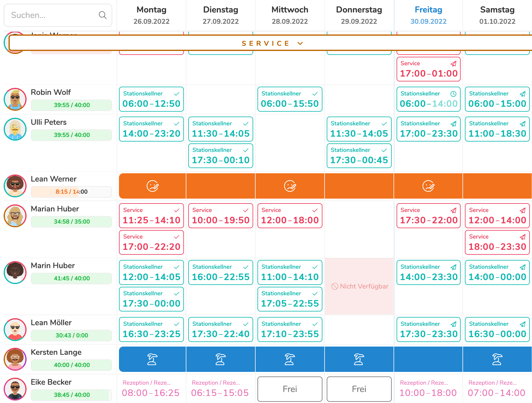
Task: Select the Freitag 30.09.2022 column header
Action: (428, 15)
